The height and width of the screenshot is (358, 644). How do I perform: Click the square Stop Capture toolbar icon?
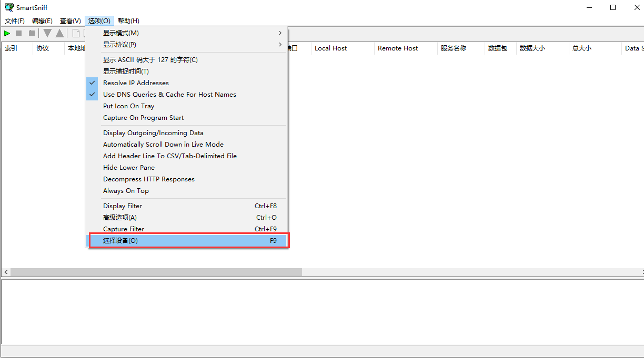[19, 33]
